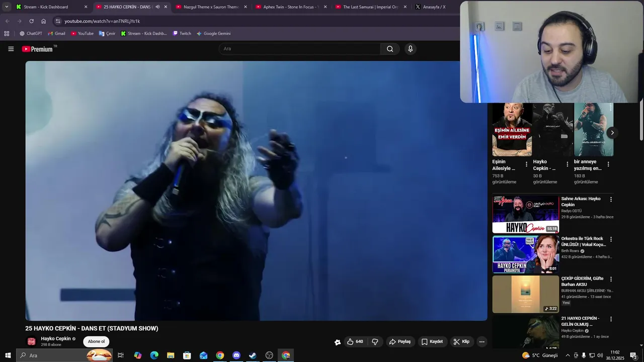Viewport: 644px width, 362px height.
Task: Open the Stream - Kick Dashb... bookmark
Action: click(143, 34)
